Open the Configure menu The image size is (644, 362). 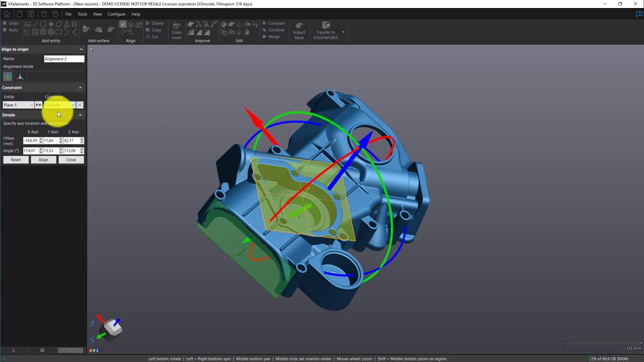pos(116,14)
